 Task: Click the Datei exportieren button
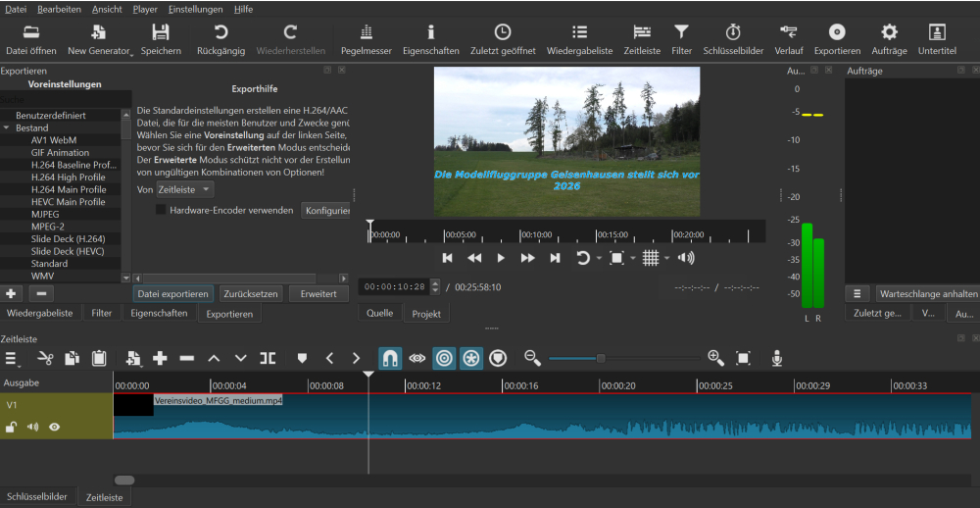pyautogui.click(x=173, y=293)
